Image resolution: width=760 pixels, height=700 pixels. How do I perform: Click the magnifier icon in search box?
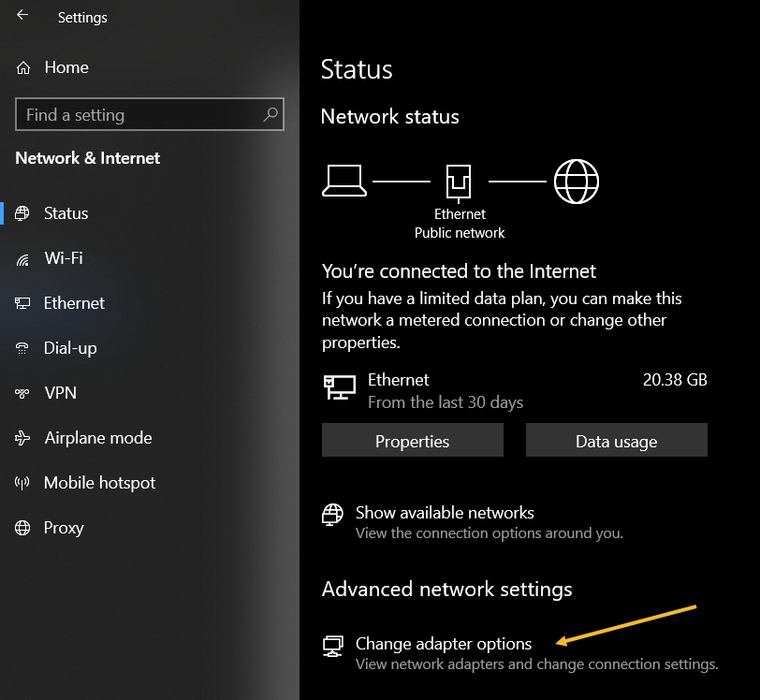coord(270,115)
